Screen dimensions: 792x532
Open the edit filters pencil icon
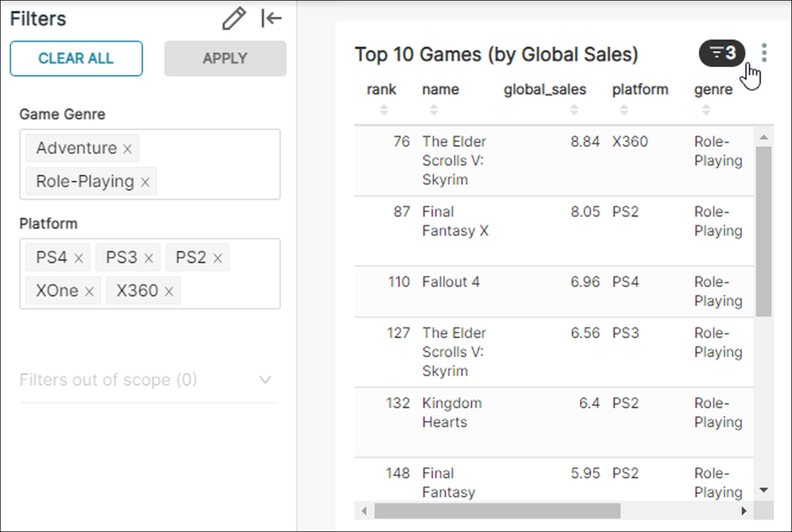234,18
